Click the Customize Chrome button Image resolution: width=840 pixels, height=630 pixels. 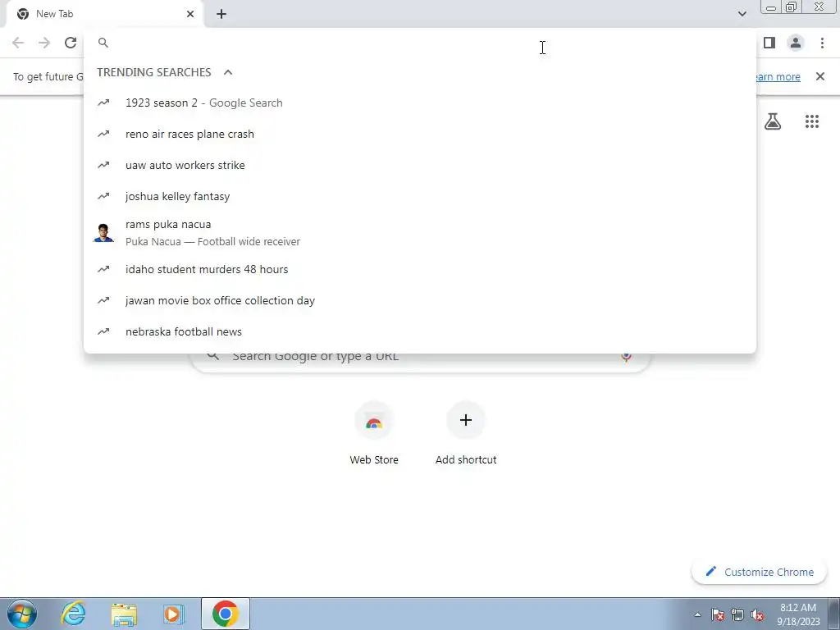pos(760,572)
